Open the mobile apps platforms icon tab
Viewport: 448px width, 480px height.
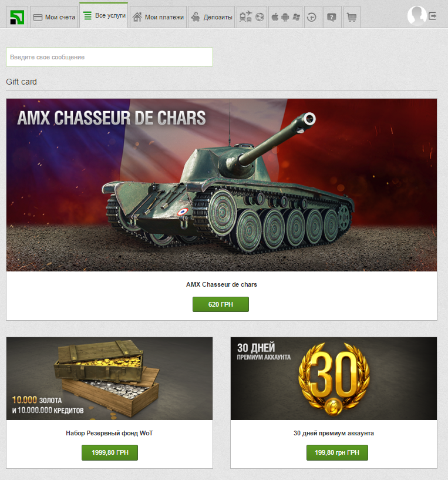click(x=285, y=17)
